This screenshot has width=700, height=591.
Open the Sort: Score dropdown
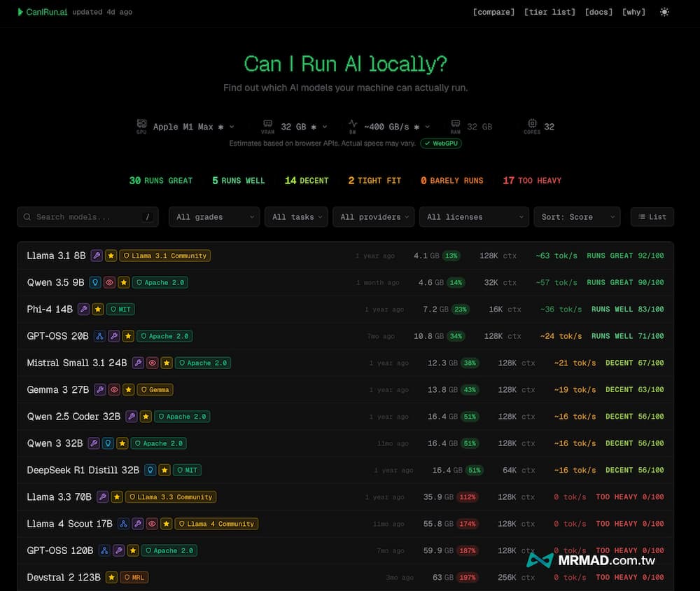click(577, 217)
